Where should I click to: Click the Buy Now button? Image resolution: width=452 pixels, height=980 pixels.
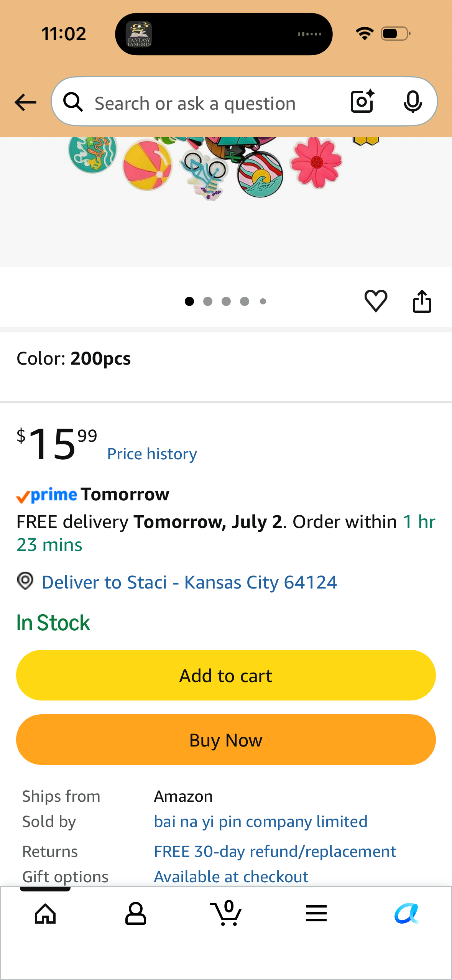coord(226,740)
